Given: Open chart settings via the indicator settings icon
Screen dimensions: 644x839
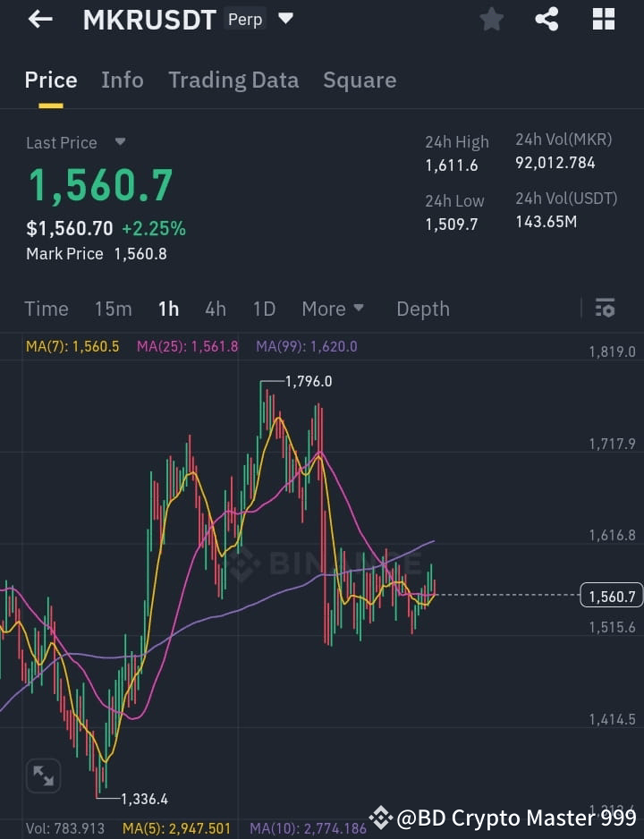Looking at the screenshot, I should 605,309.
